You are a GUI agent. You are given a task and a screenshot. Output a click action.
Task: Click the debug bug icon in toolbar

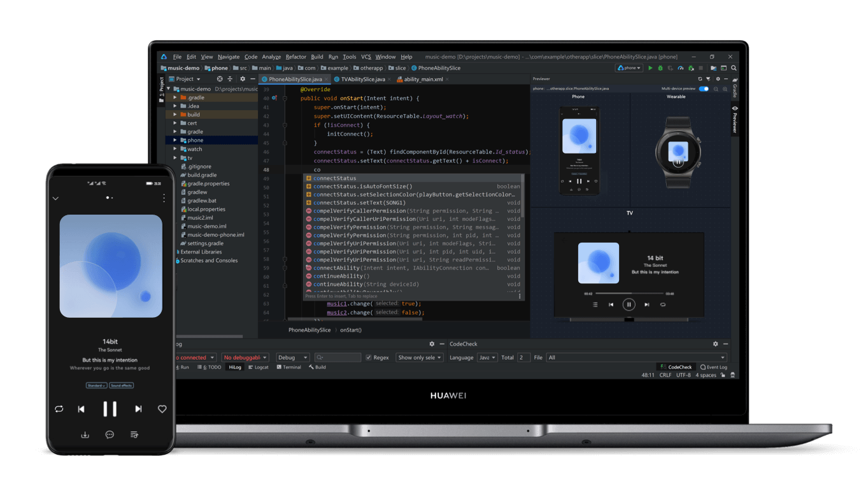click(660, 68)
